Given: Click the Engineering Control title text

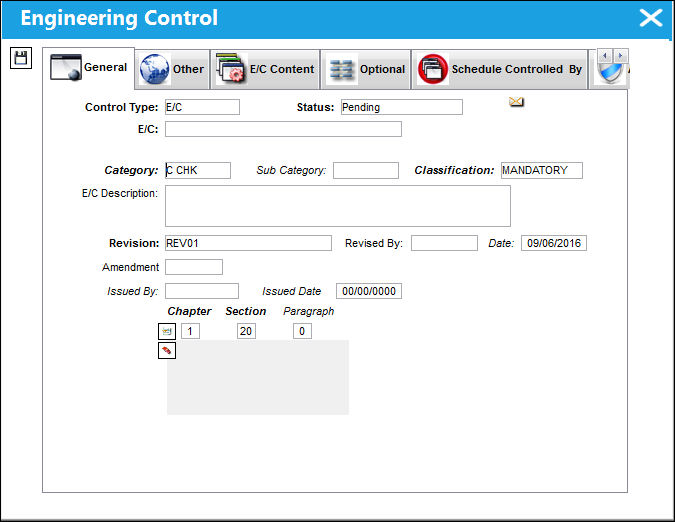Looking at the screenshot, I should coord(119,18).
